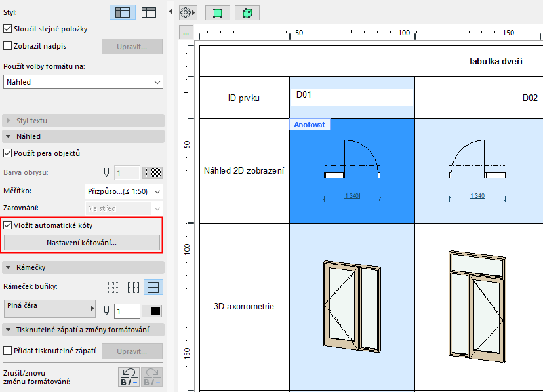The height and width of the screenshot is (392, 543).
Task: Click the D01 element ID cell
Action: point(352,95)
